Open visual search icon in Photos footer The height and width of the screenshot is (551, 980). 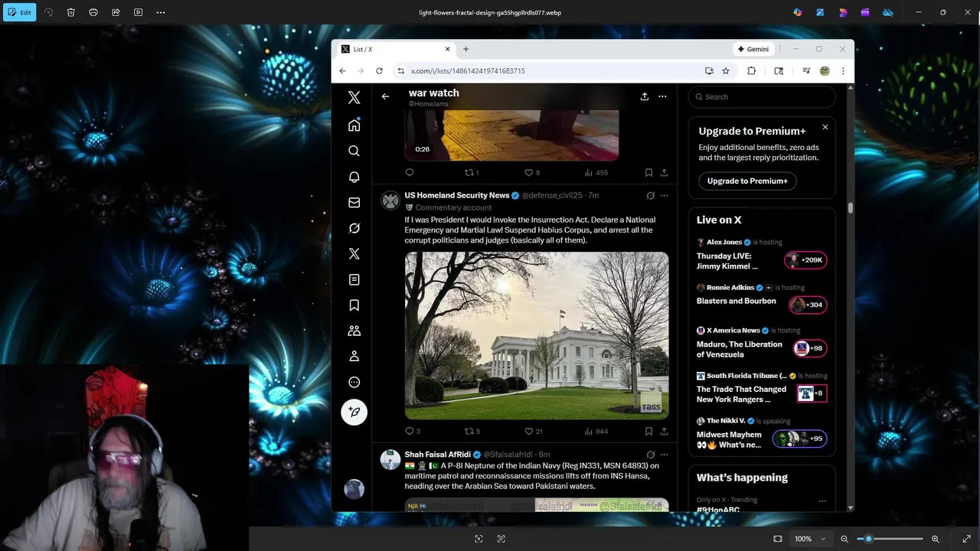(x=479, y=539)
